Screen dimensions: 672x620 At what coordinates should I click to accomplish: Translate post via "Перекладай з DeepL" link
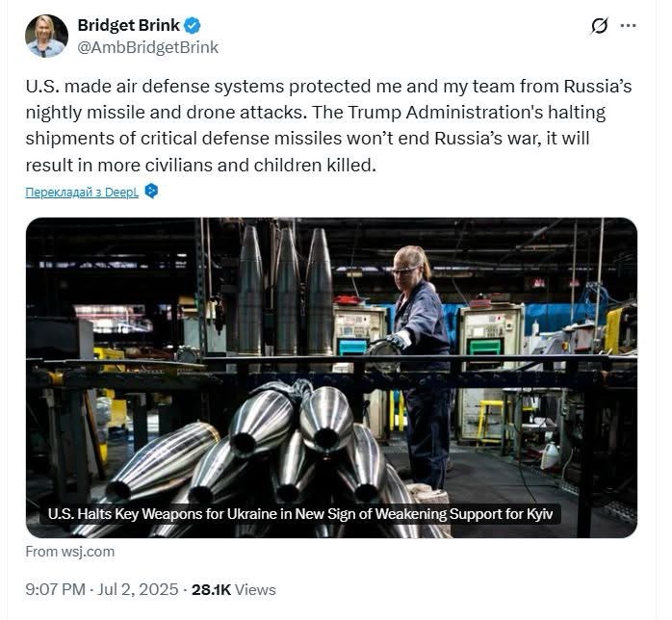[82, 192]
